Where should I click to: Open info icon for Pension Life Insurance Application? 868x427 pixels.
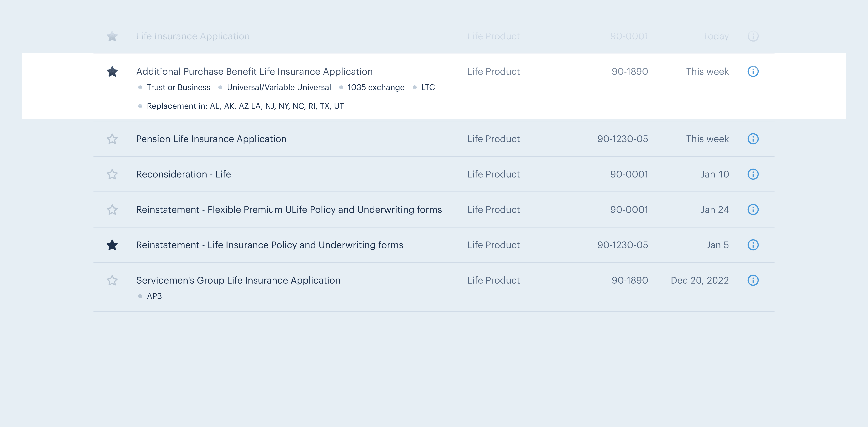tap(753, 139)
